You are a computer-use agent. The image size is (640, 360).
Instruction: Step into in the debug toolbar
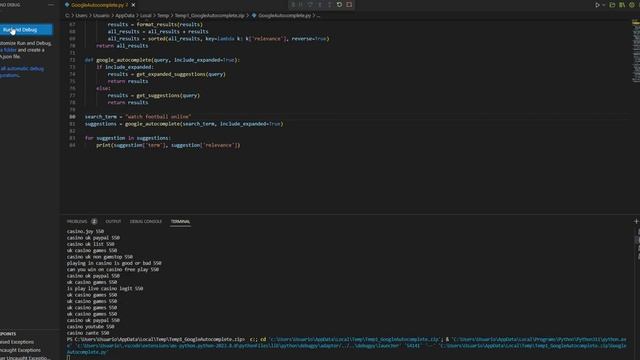click(320, 5)
